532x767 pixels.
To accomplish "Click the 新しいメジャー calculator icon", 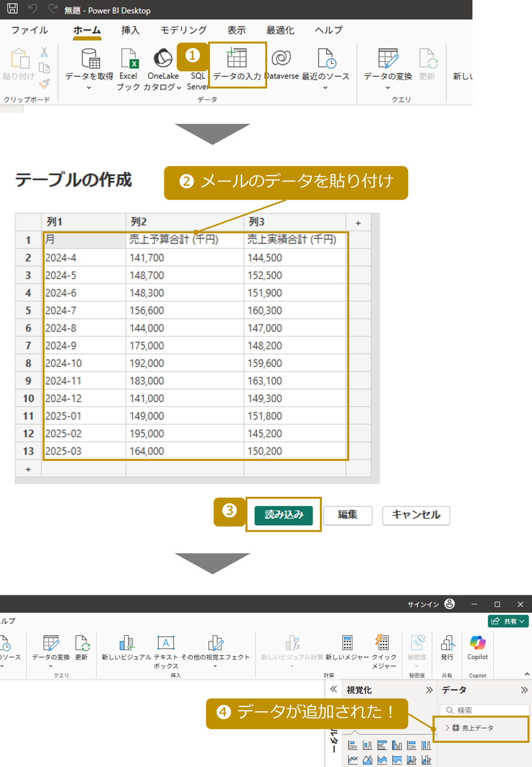I will (x=347, y=643).
